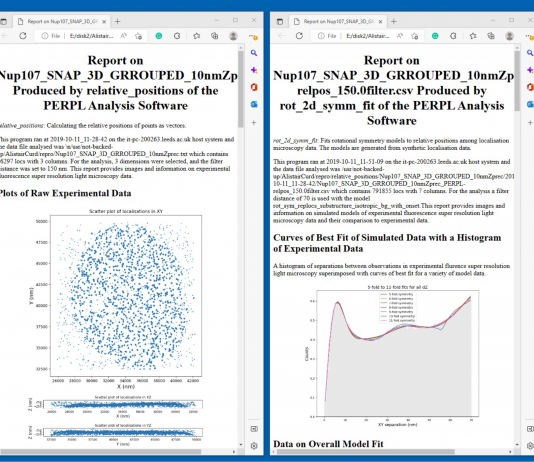534x462 pixels.
Task: Click the 'rot_2d_symm_fit' italic text
Action: 296,141
